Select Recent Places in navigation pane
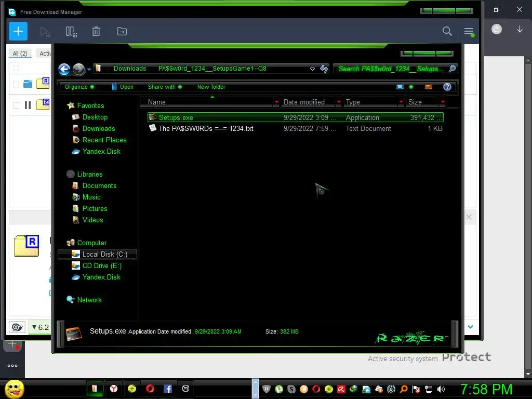Image resolution: width=532 pixels, height=399 pixels. 104,140
